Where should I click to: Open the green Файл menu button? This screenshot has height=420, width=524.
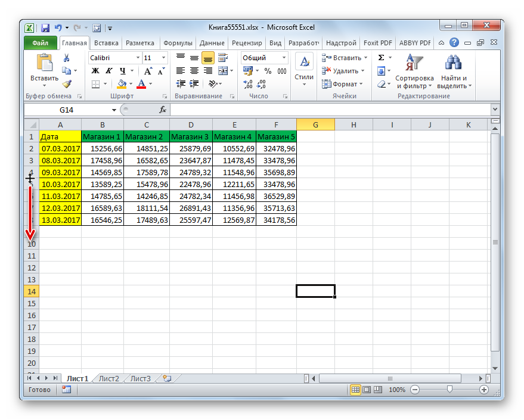41,43
